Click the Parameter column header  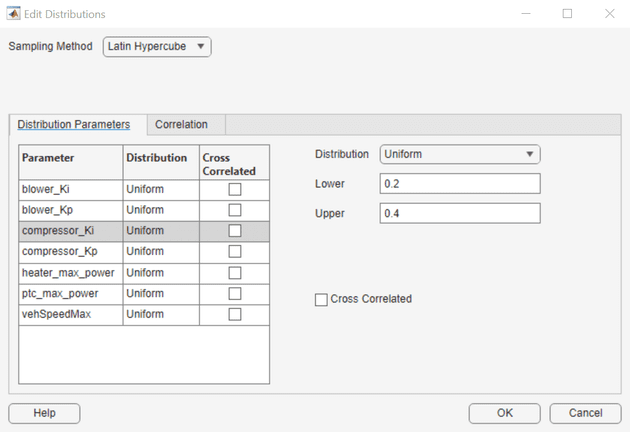pyautogui.click(x=71, y=162)
